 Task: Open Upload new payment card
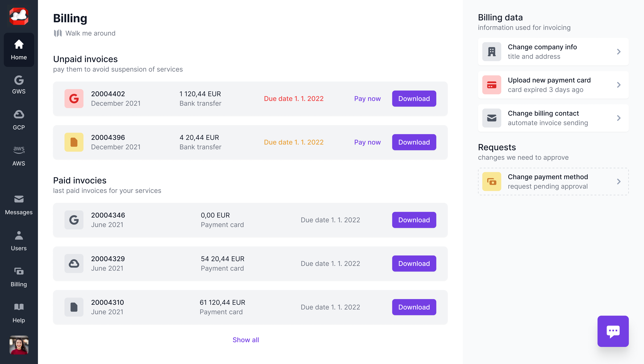pos(553,85)
